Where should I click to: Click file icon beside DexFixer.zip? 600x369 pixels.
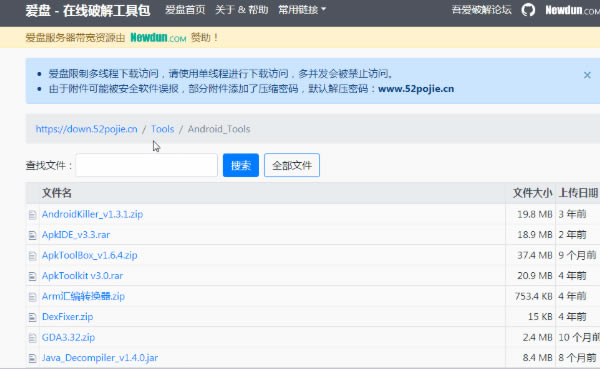click(33, 317)
